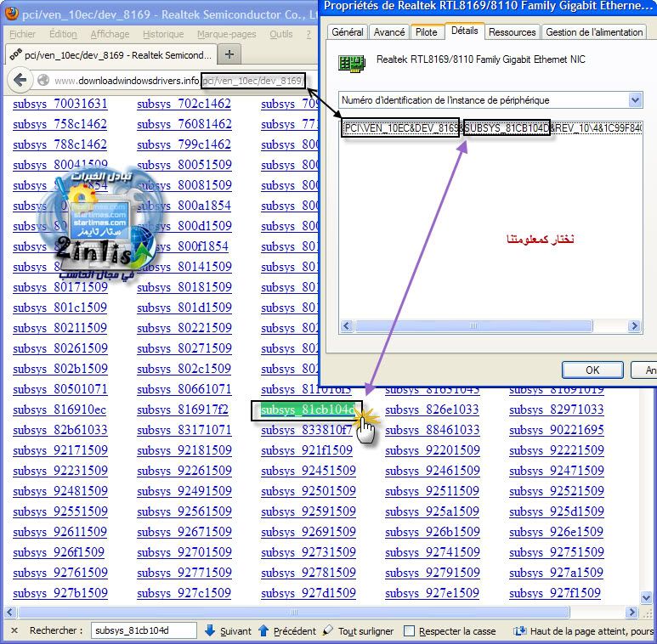The width and height of the screenshot is (657, 644).
Task: Open the subsys_82971033 link
Action: tap(557, 410)
